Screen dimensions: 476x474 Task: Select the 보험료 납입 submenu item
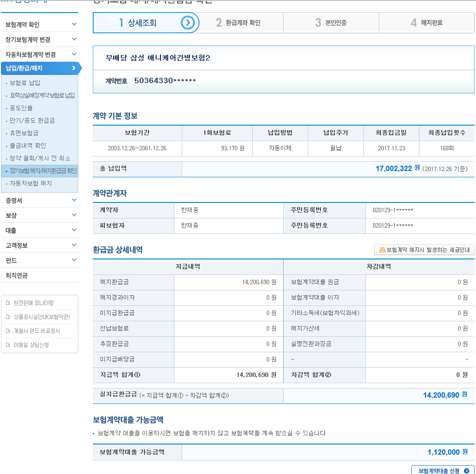coord(25,83)
